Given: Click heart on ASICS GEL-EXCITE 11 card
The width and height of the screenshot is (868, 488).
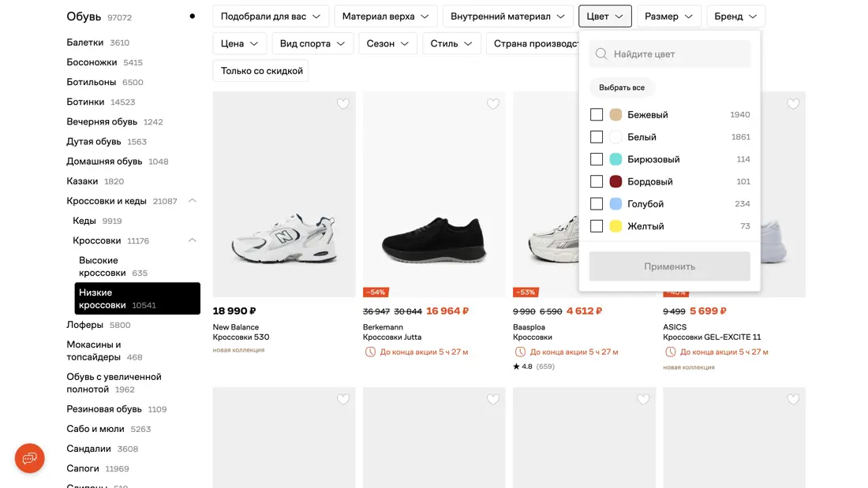Looking at the screenshot, I should [x=793, y=104].
